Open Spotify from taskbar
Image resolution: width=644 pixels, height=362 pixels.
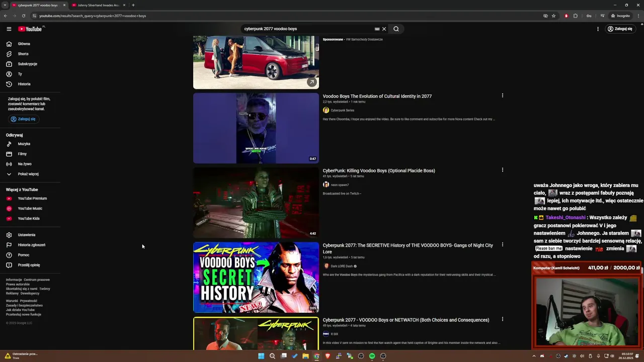pyautogui.click(x=372, y=356)
